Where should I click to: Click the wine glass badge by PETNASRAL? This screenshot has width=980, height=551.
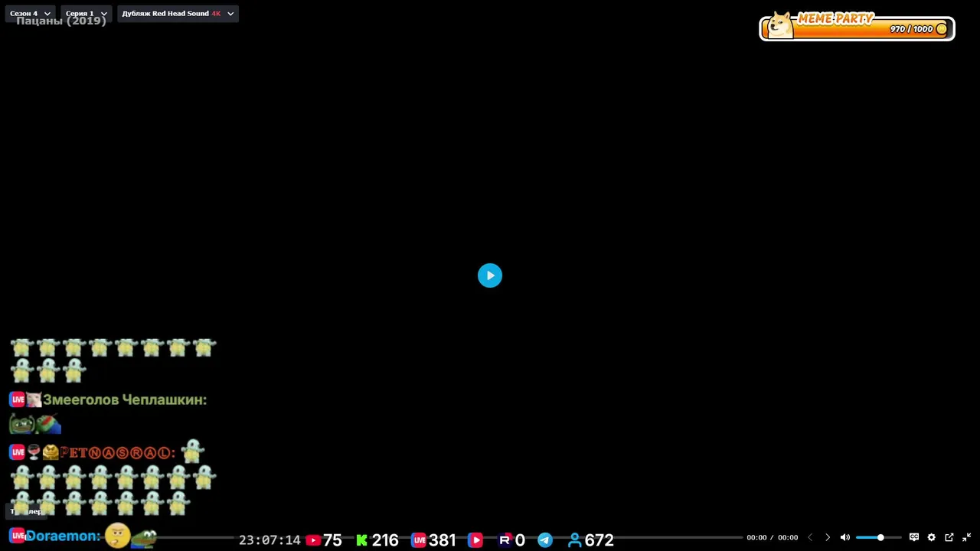[34, 452]
